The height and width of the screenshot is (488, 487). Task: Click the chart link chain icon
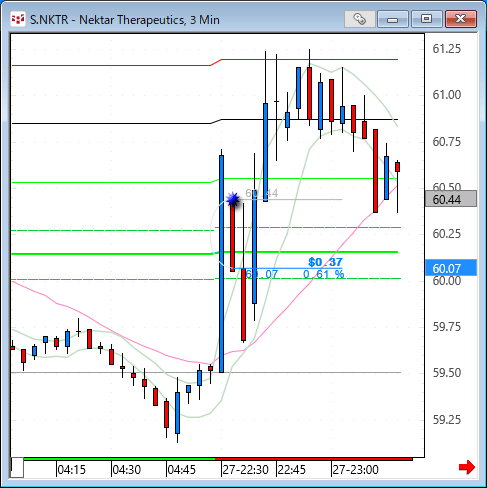coord(359,19)
